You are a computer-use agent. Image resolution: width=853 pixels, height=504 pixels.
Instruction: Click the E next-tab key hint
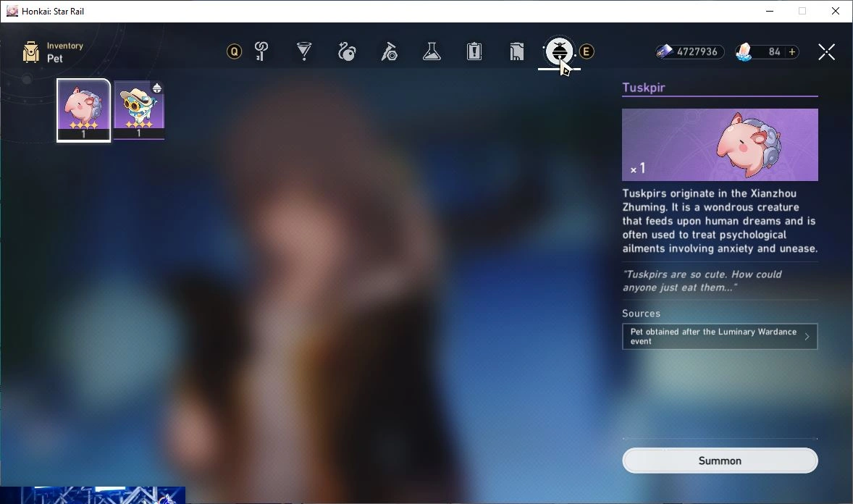(x=587, y=51)
